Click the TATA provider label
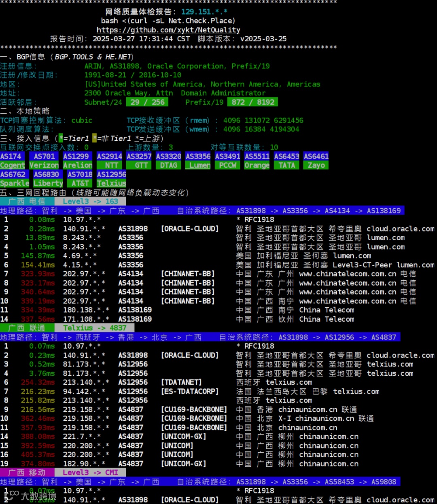Image resolution: width=437 pixels, height=504 pixels. click(286, 165)
